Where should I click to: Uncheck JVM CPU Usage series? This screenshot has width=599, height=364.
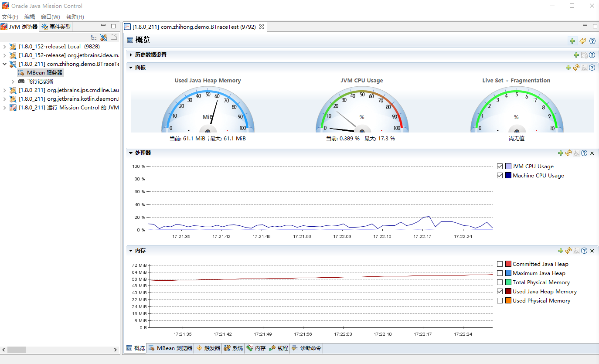click(x=500, y=166)
